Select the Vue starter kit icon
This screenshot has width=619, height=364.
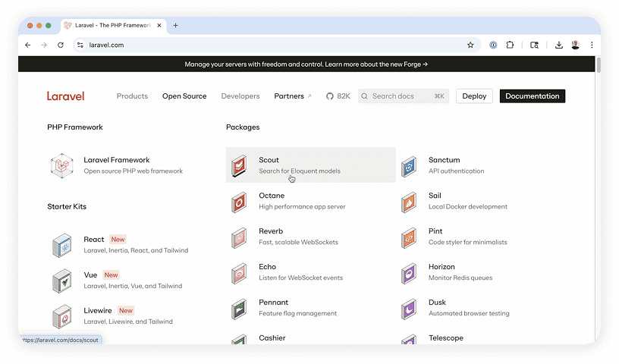coord(62,281)
